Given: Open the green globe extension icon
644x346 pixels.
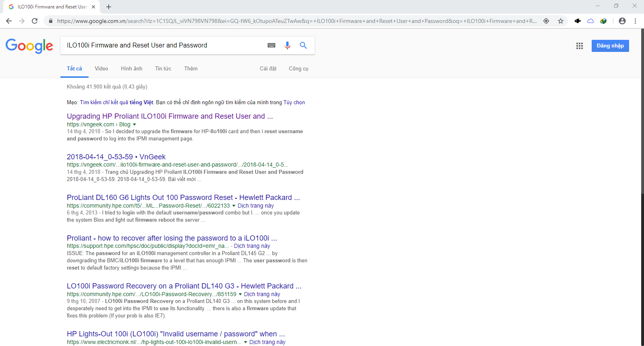Looking at the screenshot, I should tap(603, 21).
